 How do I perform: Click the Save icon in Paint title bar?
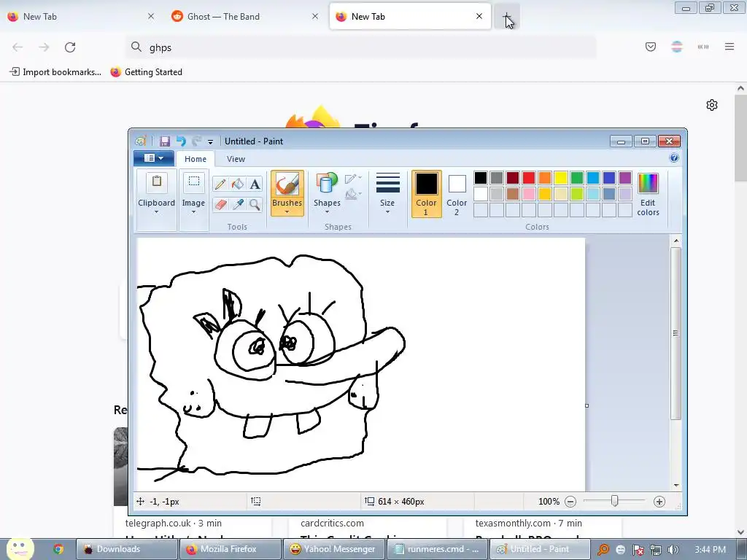165,141
